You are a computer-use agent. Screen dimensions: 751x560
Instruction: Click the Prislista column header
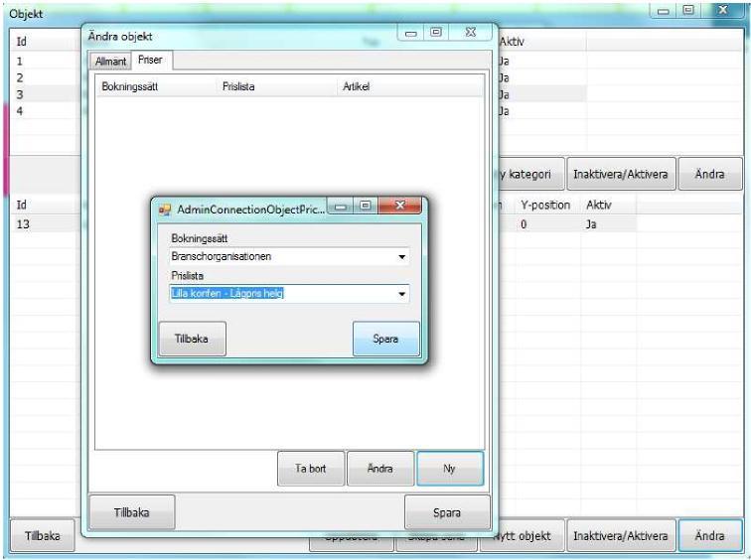point(278,86)
